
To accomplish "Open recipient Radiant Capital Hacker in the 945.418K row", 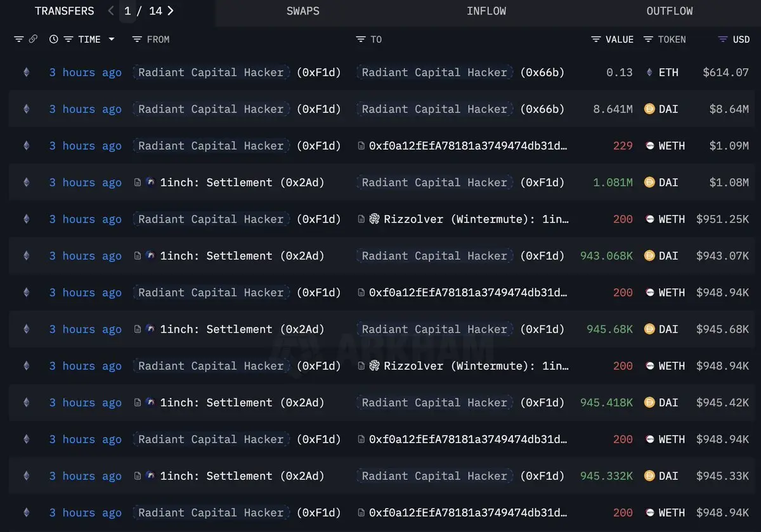I will [435, 403].
